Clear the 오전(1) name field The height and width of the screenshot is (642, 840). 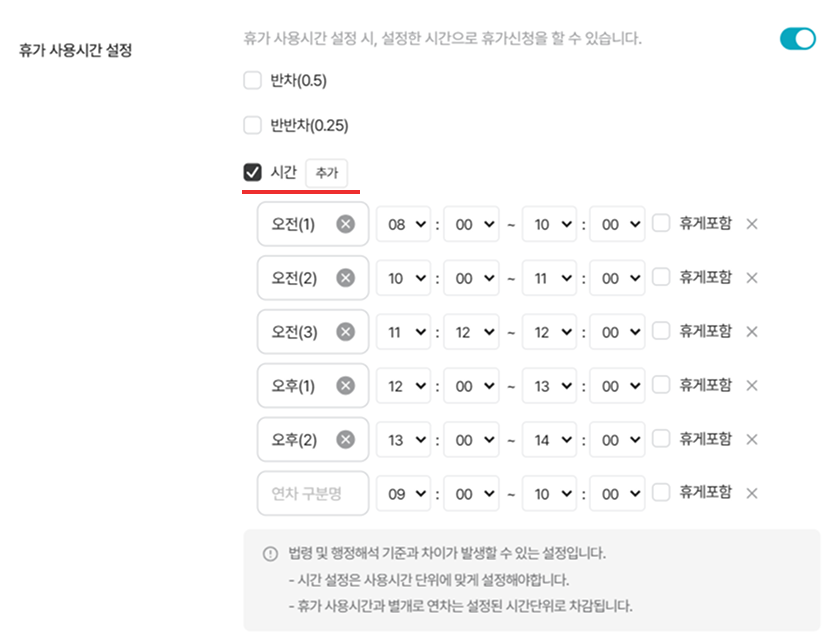(346, 224)
